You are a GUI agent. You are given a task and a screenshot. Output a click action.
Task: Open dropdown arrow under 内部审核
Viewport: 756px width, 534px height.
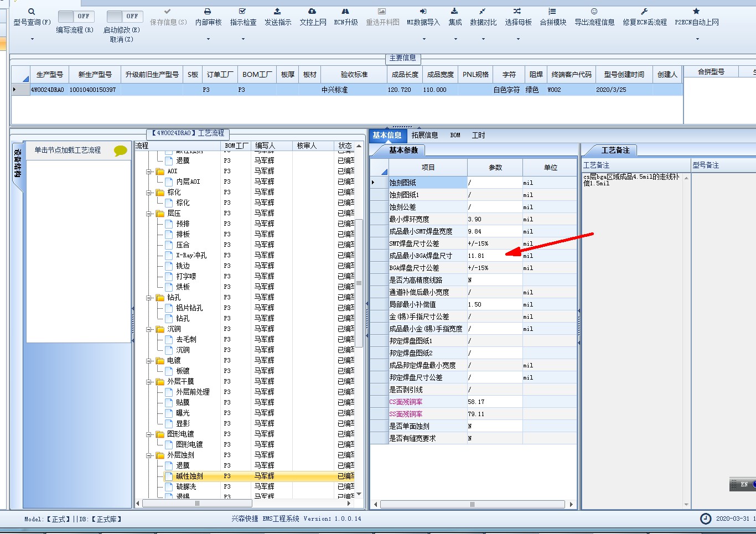coord(208,39)
